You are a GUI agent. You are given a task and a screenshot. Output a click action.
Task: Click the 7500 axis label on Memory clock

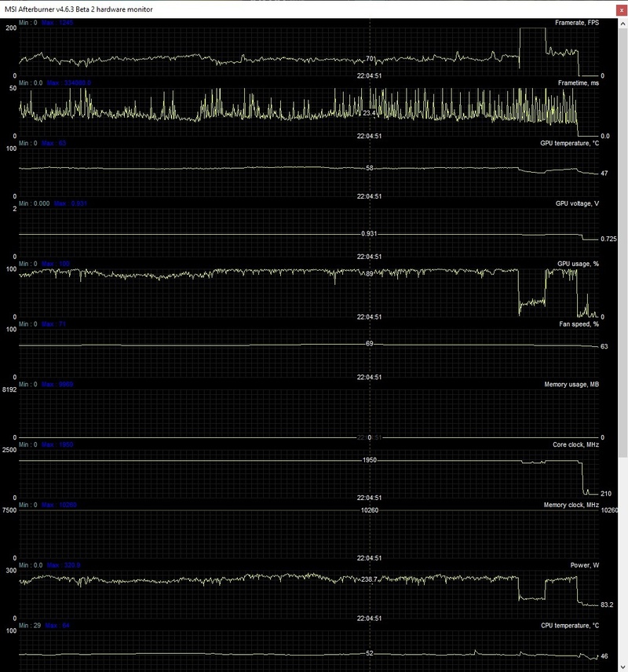pyautogui.click(x=9, y=510)
